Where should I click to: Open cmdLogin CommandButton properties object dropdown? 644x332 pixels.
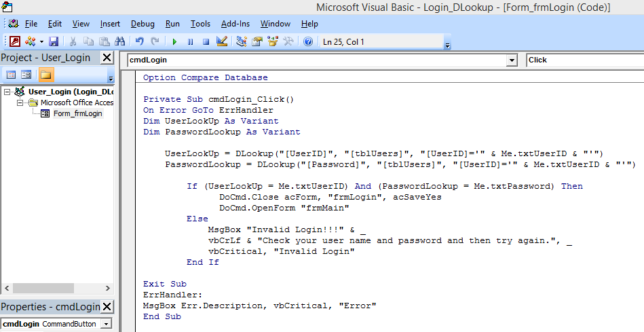106,324
